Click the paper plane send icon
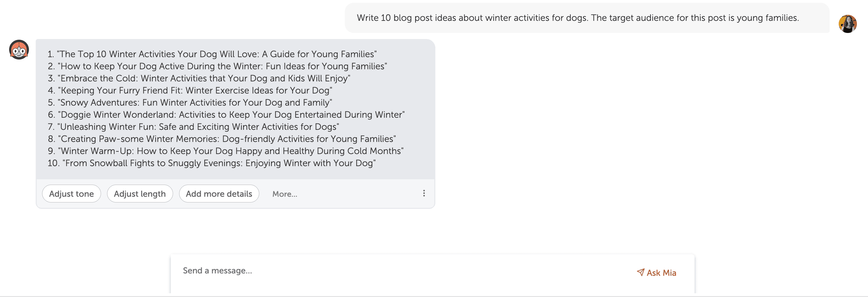 click(x=640, y=272)
